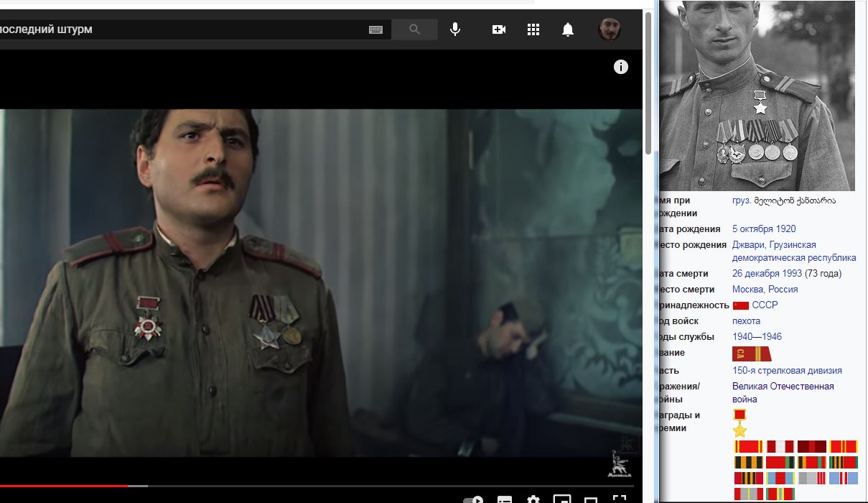The height and width of the screenshot is (503, 868).
Task: Click the YouTube search field
Action: (x=194, y=29)
